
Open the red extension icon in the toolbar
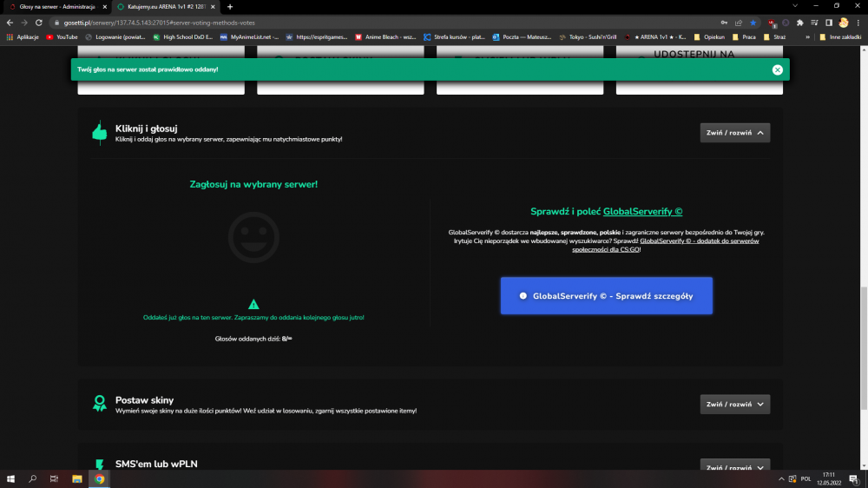point(772,23)
